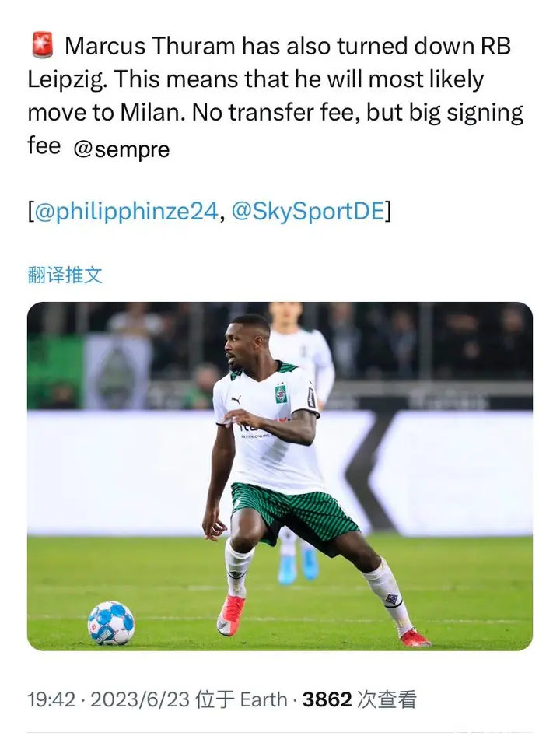Click the red siren emoji icon
Screen dimensions: 560x743
[42, 45]
